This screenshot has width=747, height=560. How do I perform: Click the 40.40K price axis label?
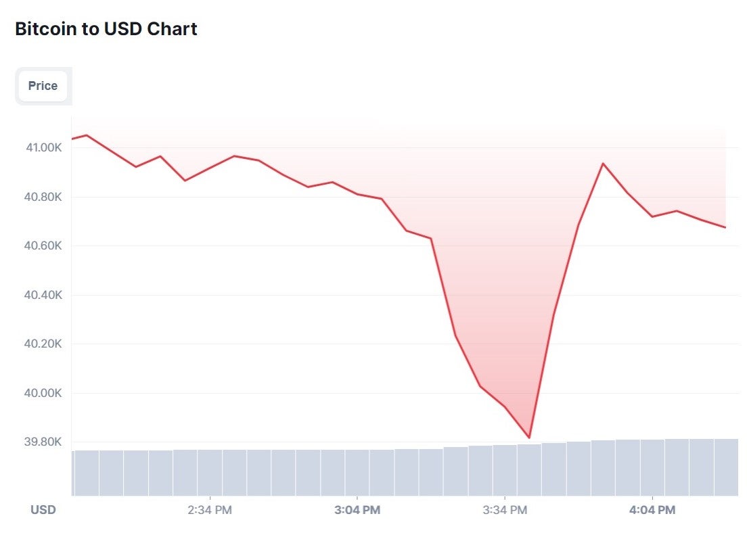pyautogui.click(x=43, y=295)
